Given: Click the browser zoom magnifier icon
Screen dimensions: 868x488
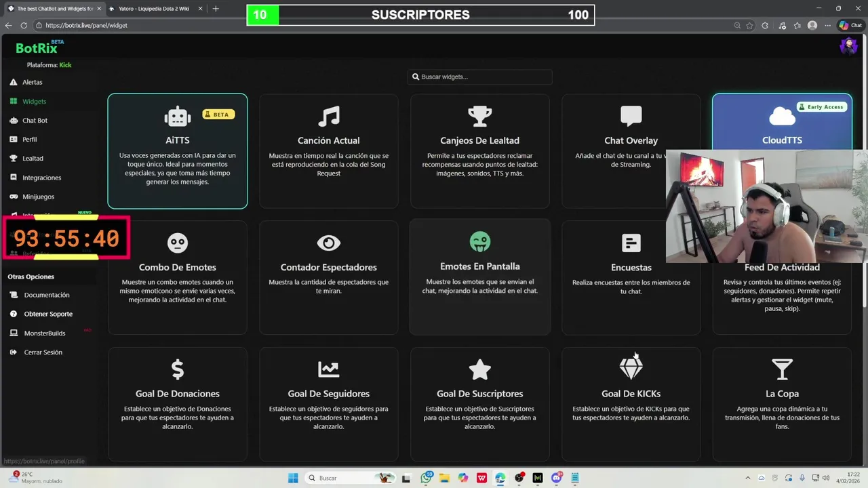Looking at the screenshot, I should point(737,25).
